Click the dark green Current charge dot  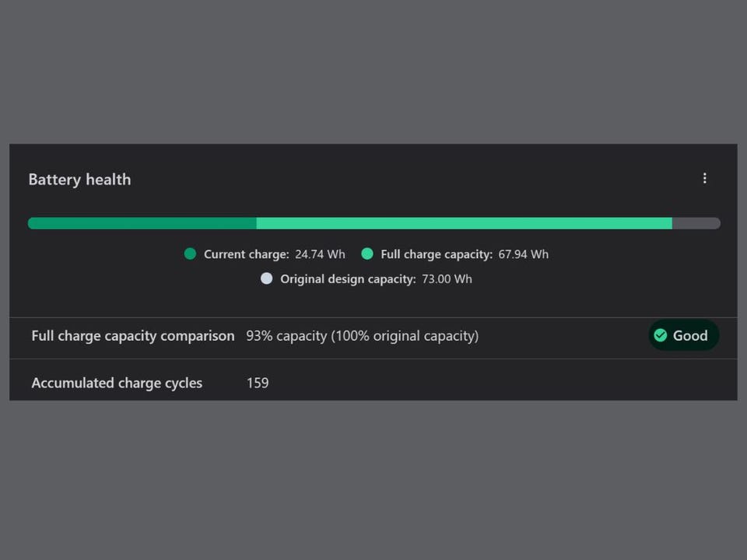pyautogui.click(x=190, y=254)
